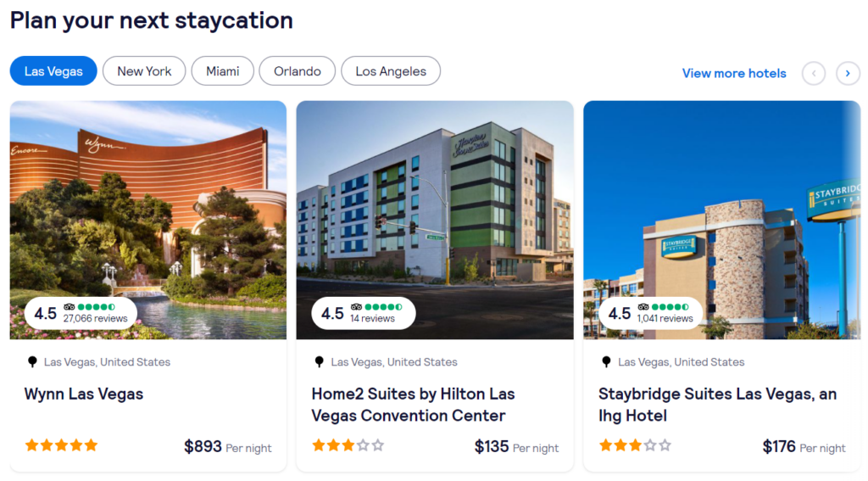
Task: Click Tripadvisor owl icon on Staybridge rating
Action: (643, 307)
